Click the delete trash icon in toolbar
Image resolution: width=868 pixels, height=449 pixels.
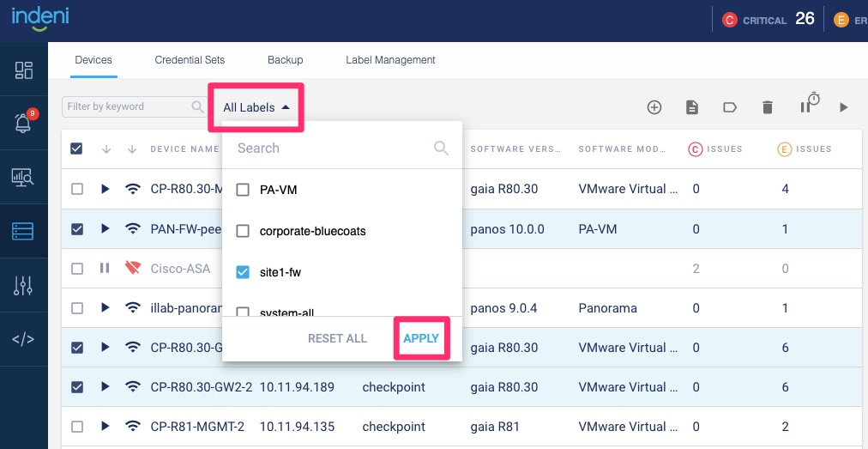[768, 107]
